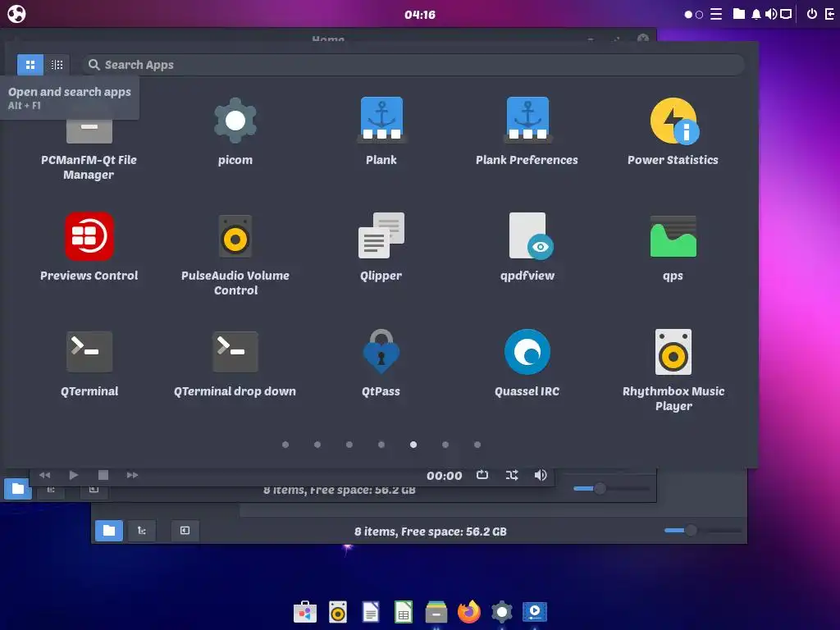Open LibreOffice Writer from dock

(371, 612)
